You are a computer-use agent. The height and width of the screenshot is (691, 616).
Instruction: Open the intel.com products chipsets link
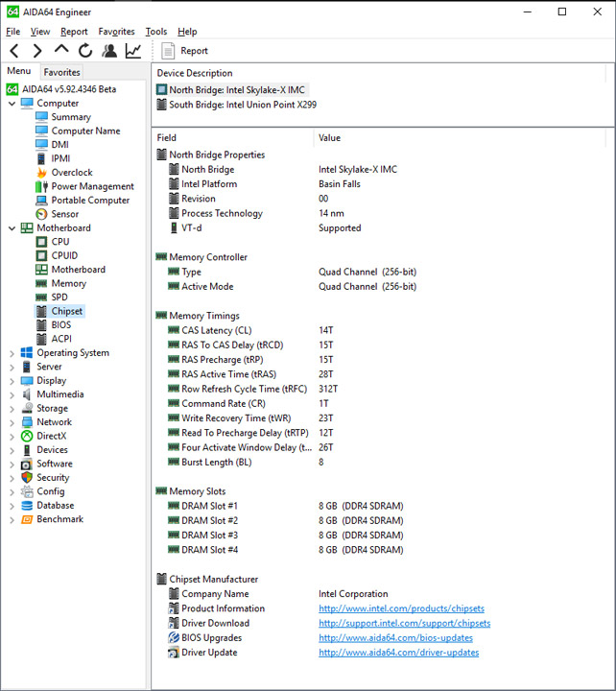pos(401,608)
